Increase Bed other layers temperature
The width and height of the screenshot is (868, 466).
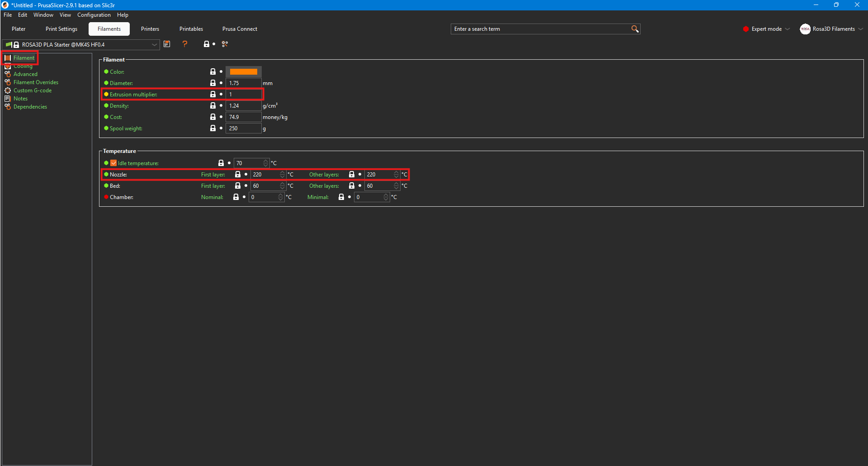pos(396,184)
